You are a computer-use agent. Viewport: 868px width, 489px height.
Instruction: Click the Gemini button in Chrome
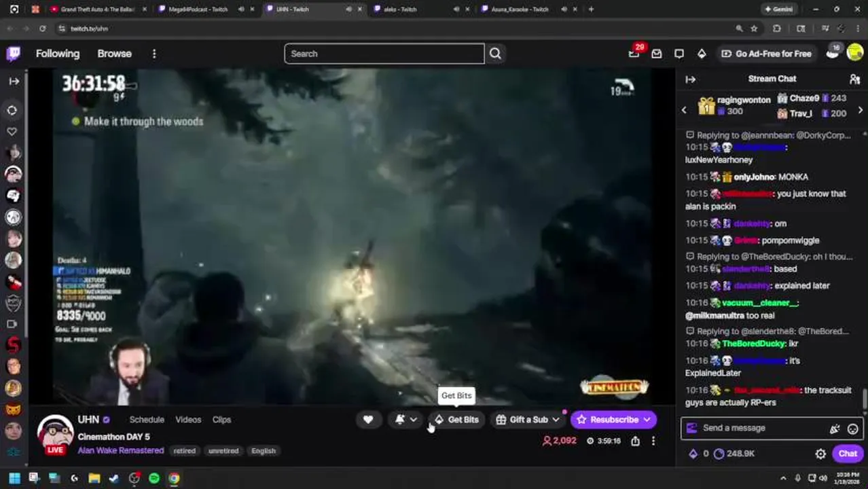pos(778,10)
